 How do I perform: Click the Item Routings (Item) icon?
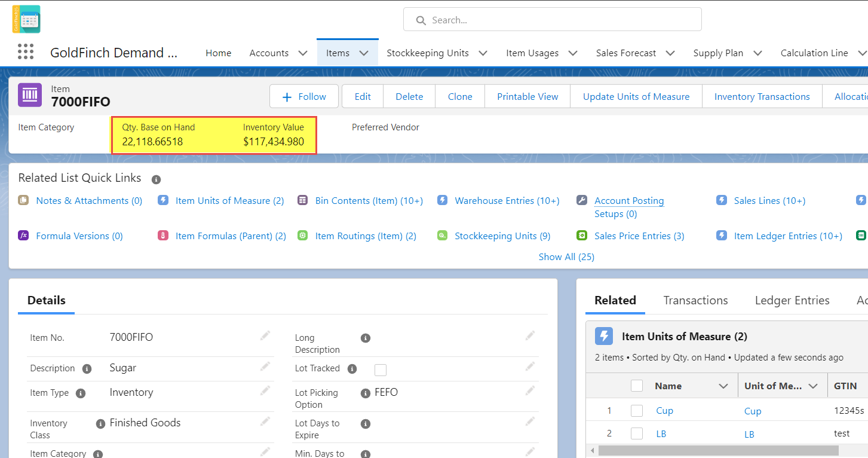coord(302,236)
